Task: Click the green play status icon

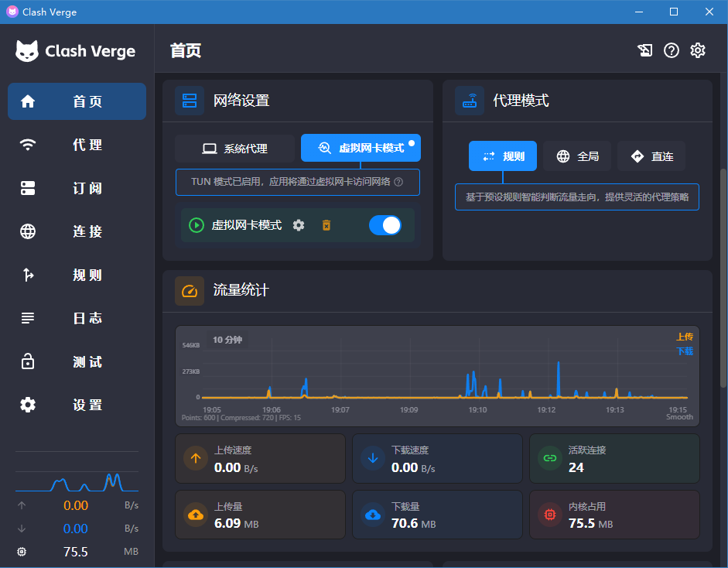Action: tap(197, 225)
